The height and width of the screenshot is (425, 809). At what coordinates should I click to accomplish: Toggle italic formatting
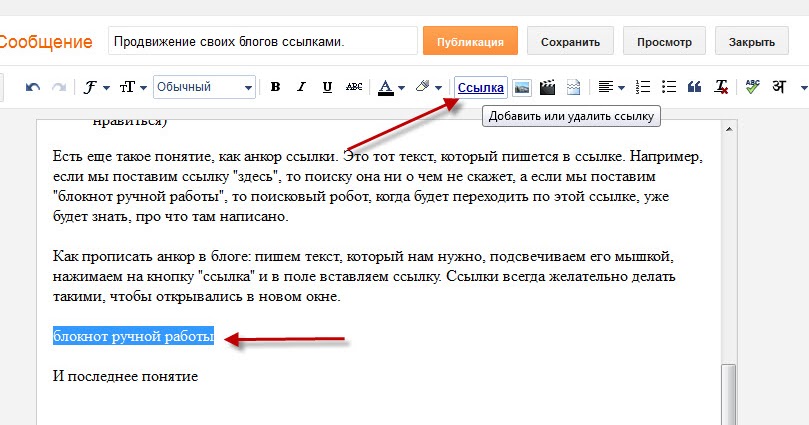pos(301,87)
